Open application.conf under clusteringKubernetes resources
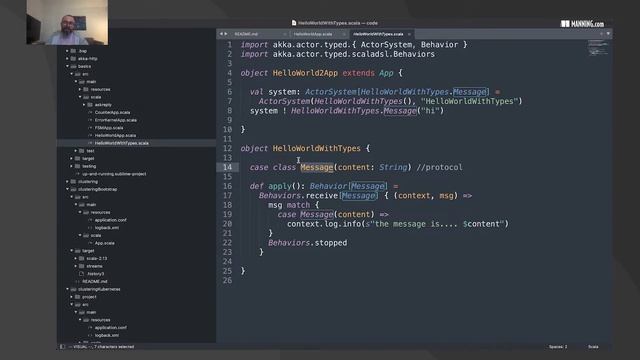Image resolution: width=640 pixels, height=360 pixels. (x=110, y=328)
